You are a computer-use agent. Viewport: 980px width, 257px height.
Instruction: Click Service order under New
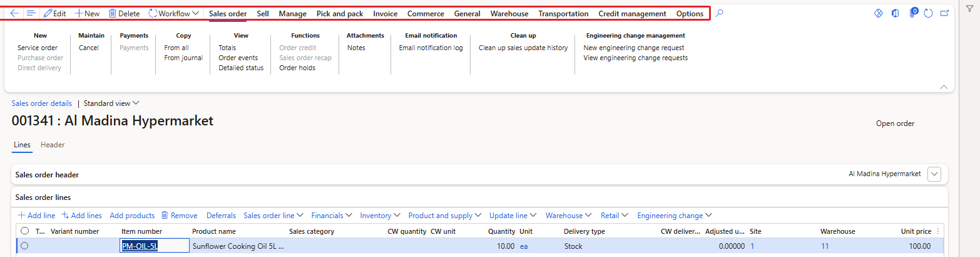click(x=38, y=48)
